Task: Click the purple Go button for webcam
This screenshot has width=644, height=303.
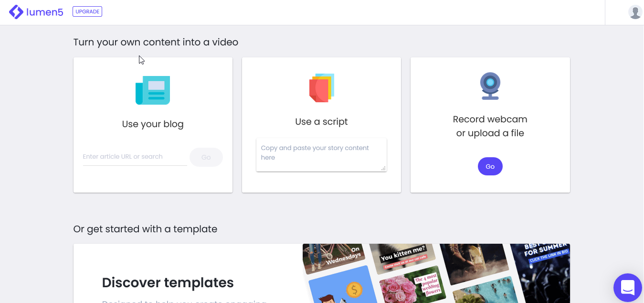Action: tap(490, 166)
